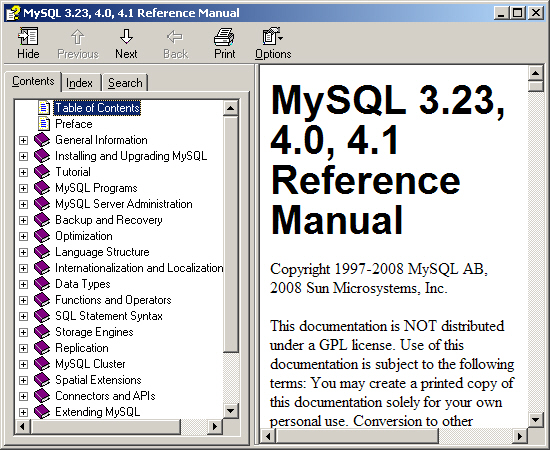Click the disabled Previous toolbar button

pyautogui.click(x=78, y=43)
